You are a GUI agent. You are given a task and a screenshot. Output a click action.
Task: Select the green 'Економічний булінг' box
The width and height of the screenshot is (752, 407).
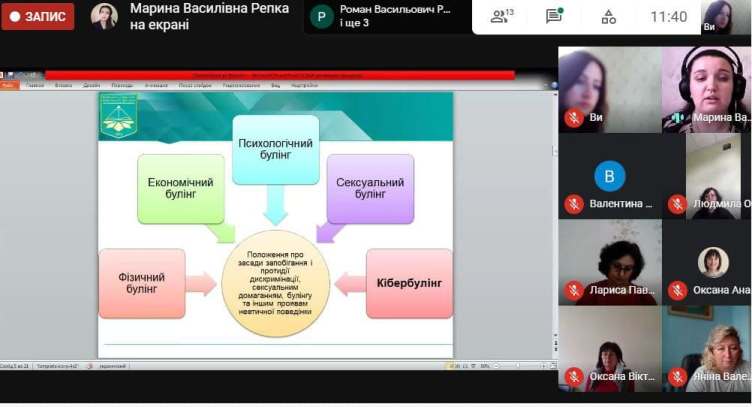[181, 188]
